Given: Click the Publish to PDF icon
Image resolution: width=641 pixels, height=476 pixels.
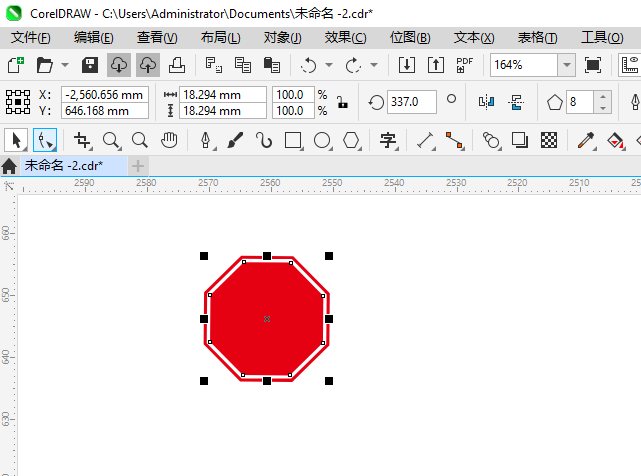Looking at the screenshot, I should [x=465, y=65].
